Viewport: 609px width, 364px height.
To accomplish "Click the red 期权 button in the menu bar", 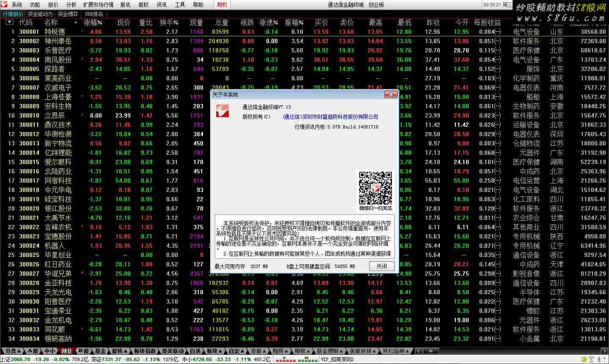I will tap(222, 5).
